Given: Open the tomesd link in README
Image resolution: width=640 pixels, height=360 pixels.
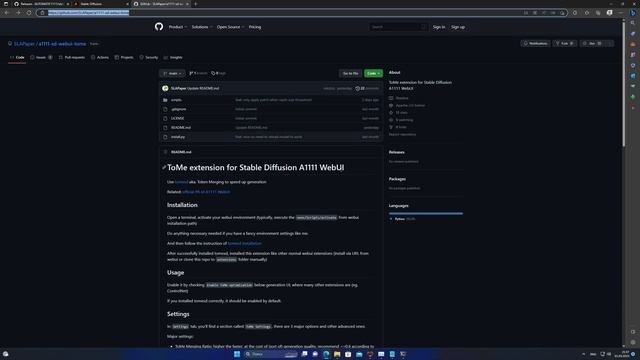Looking at the screenshot, I should point(181,182).
